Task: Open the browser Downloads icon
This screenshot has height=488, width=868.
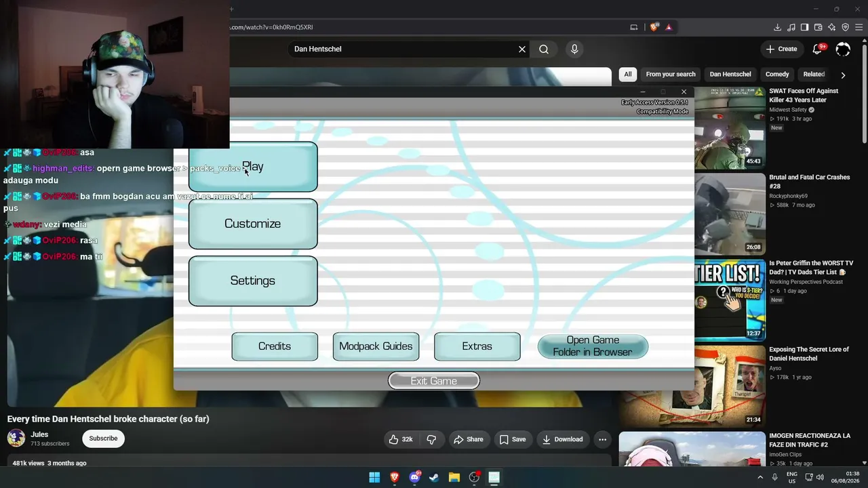Action: coord(777,27)
